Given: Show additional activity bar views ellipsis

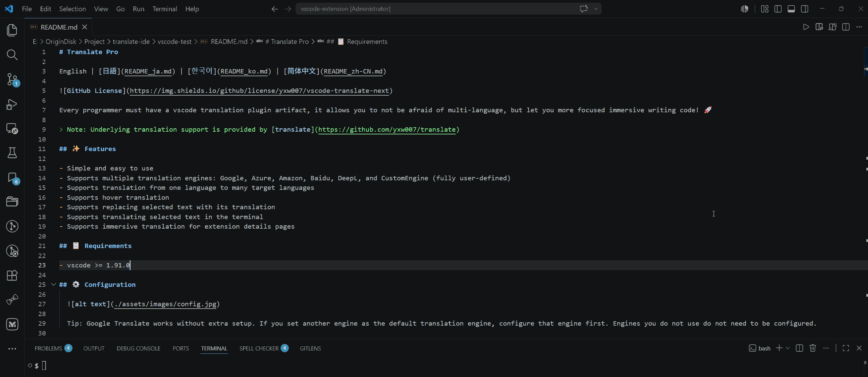Looking at the screenshot, I should (x=12, y=349).
